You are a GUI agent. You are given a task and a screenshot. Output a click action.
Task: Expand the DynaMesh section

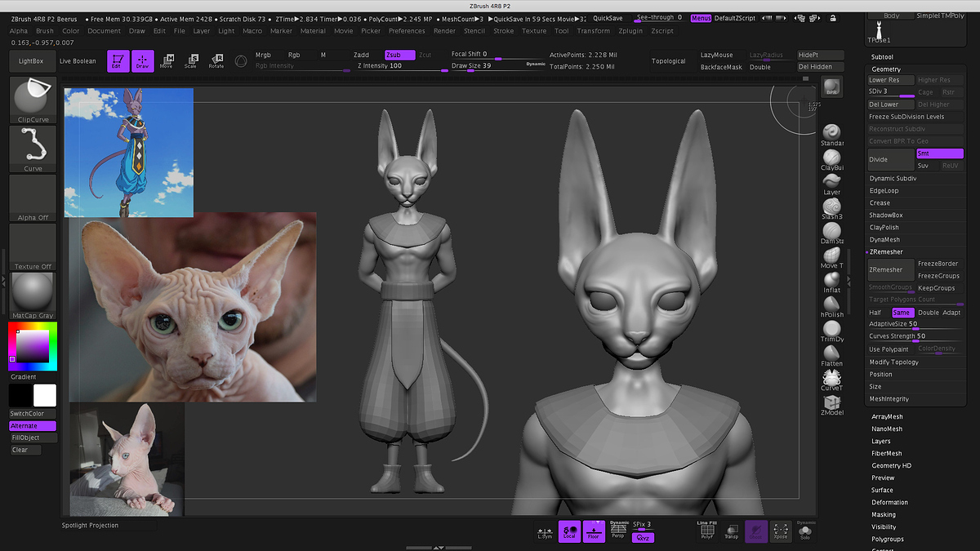tap(884, 240)
